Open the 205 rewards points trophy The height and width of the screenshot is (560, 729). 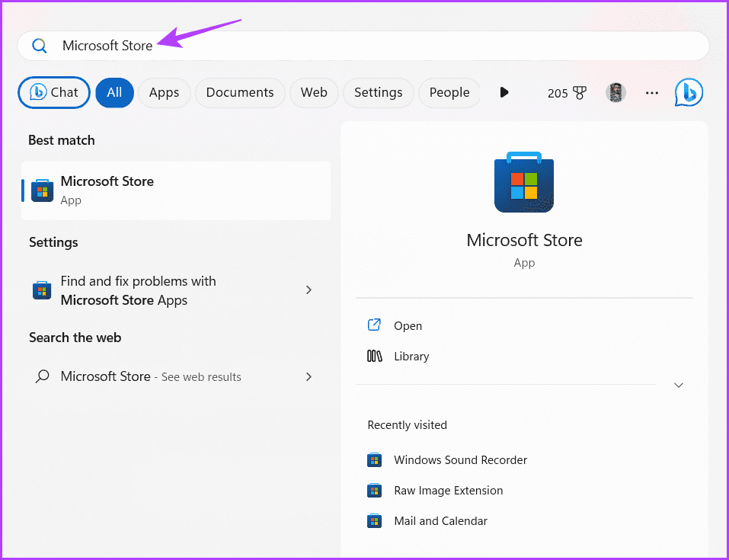tap(567, 93)
